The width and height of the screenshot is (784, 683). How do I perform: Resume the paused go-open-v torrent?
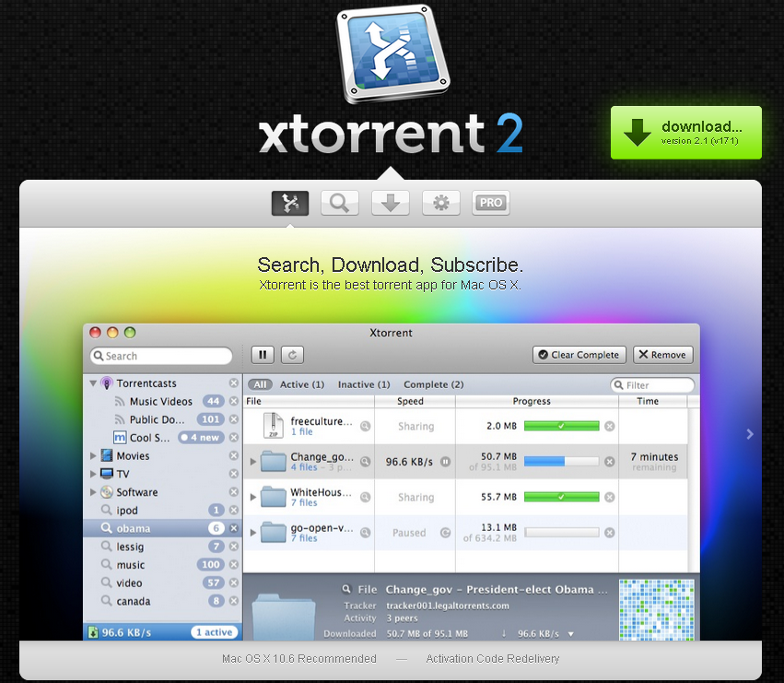(x=445, y=533)
